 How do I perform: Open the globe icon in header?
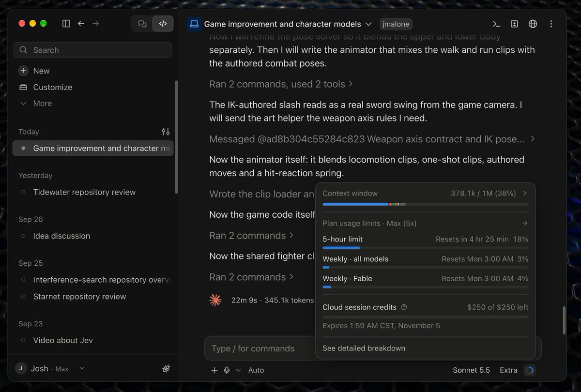tap(533, 24)
